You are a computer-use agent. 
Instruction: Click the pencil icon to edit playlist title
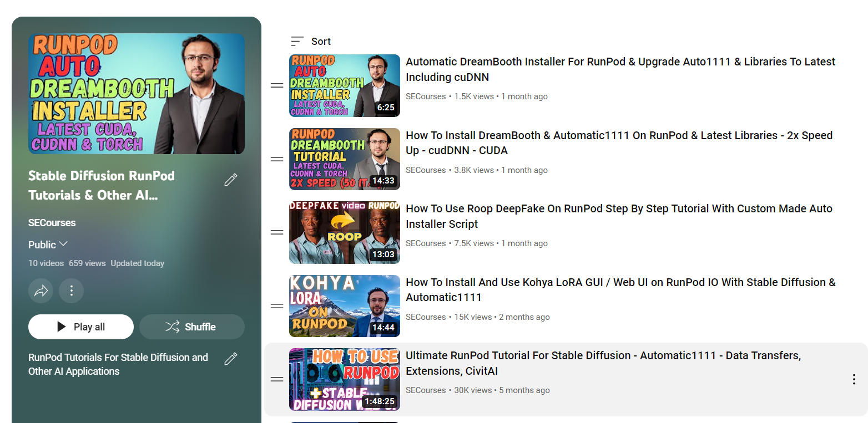(230, 180)
